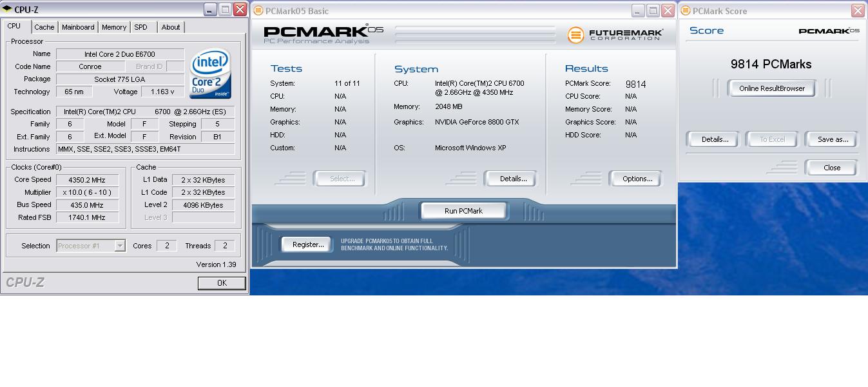This screenshot has height=387, width=868.
Task: Click the System tests value 11 of 11
Action: click(347, 83)
